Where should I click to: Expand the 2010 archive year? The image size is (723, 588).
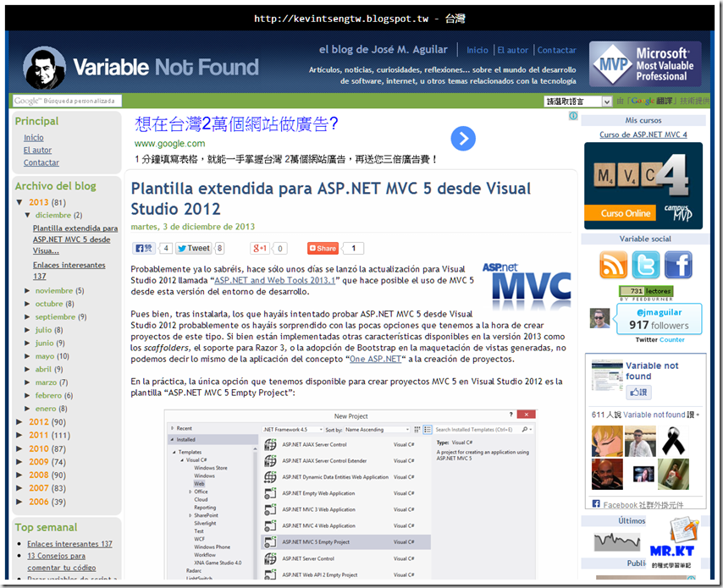[x=19, y=448]
